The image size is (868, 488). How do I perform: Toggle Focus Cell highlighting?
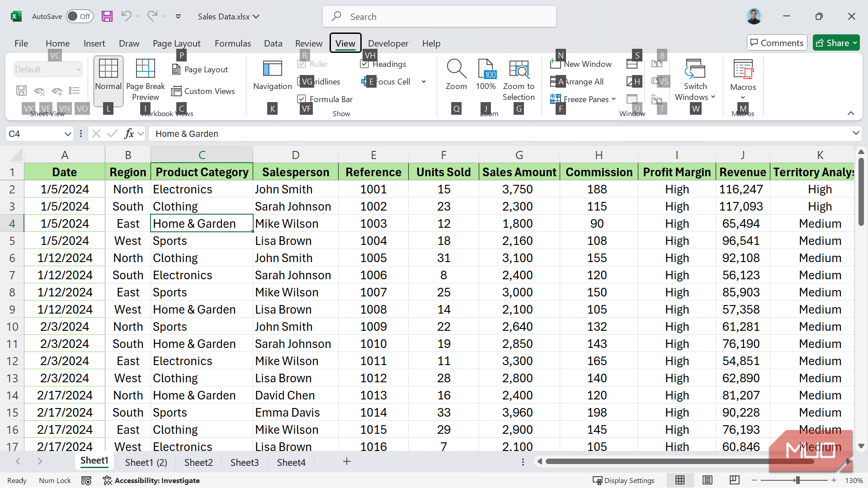386,82
